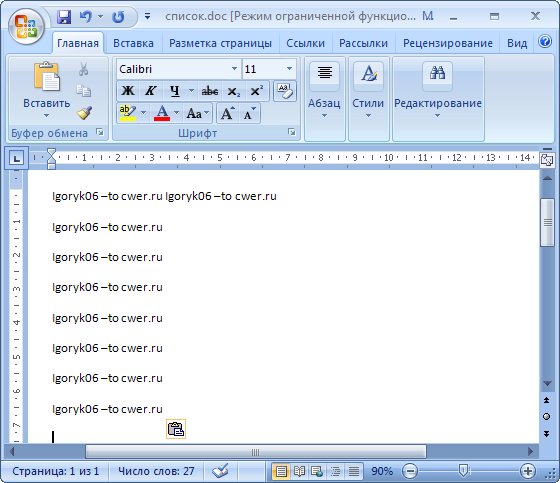Open the Рассылки tab

(x=363, y=43)
